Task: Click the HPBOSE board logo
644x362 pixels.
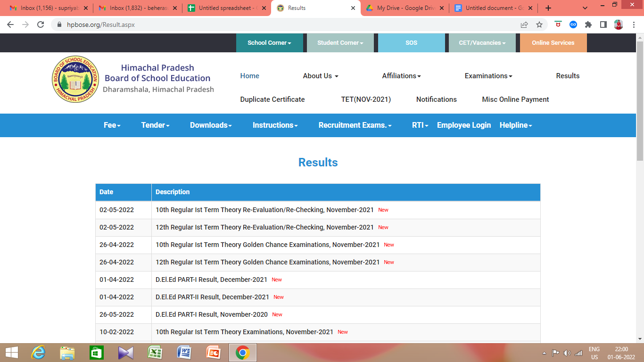Action: [x=75, y=79]
